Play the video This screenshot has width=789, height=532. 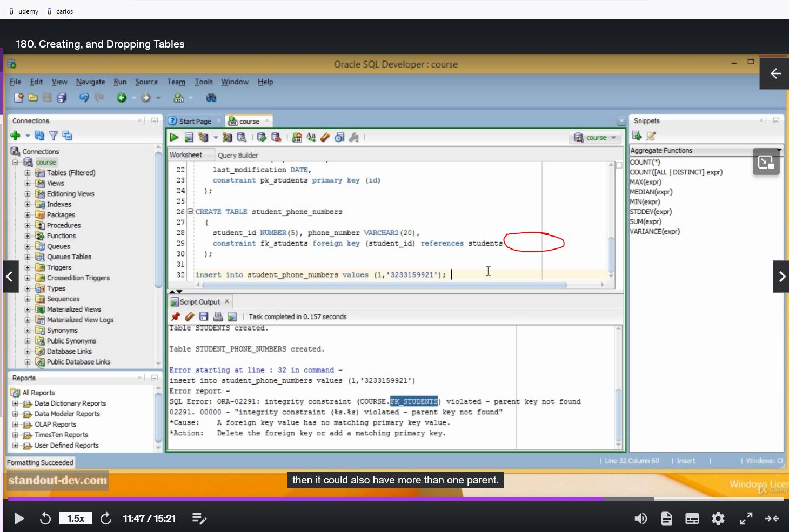(19, 518)
